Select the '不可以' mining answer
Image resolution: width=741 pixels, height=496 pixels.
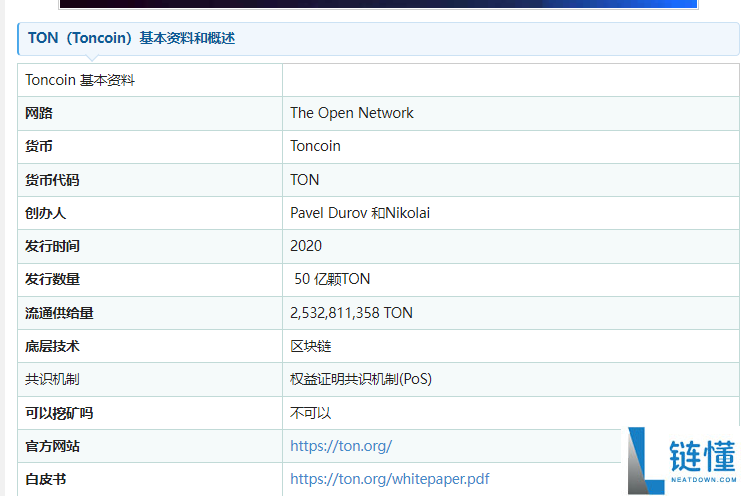310,413
